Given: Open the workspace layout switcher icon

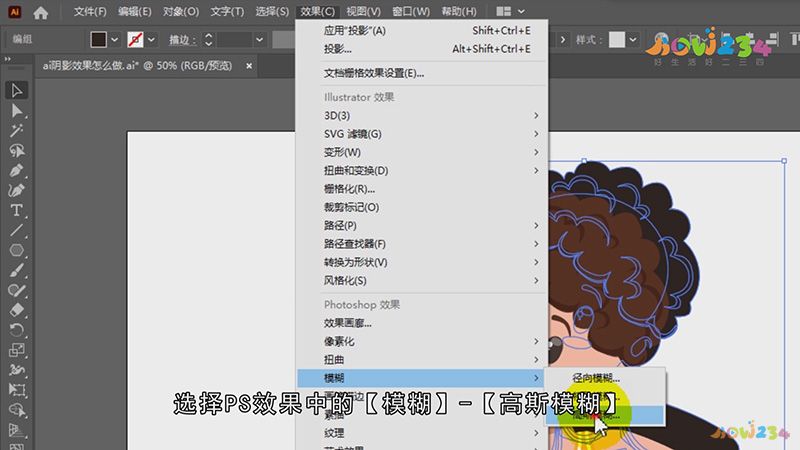Looking at the screenshot, I should tap(504, 11).
